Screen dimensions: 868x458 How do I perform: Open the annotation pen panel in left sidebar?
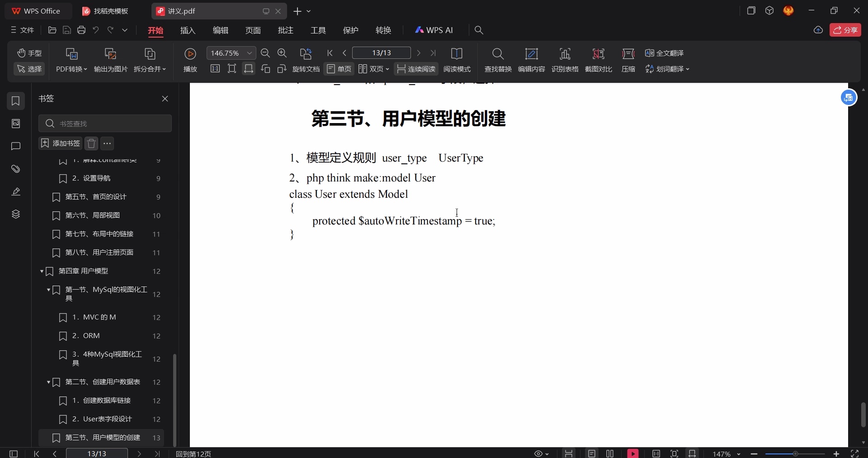[16, 192]
